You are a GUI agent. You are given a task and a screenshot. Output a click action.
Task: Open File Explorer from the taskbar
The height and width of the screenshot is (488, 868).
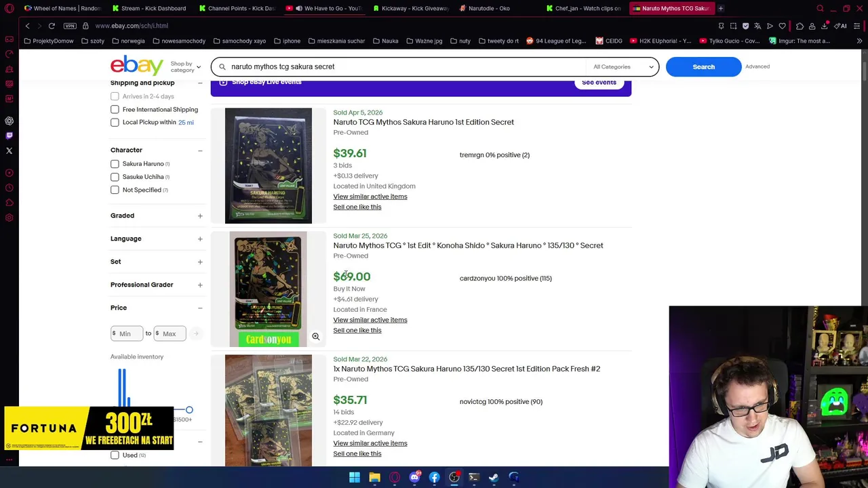(x=374, y=477)
